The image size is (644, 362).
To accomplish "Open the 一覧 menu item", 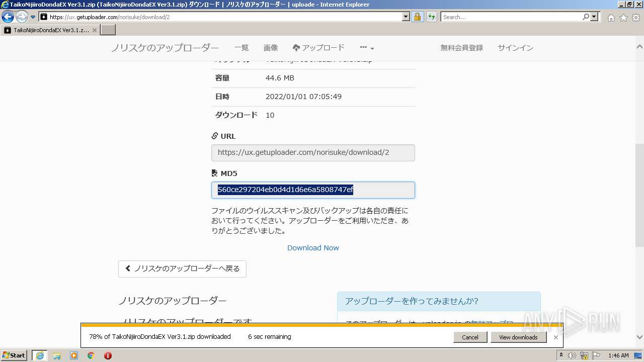I will [x=242, y=48].
